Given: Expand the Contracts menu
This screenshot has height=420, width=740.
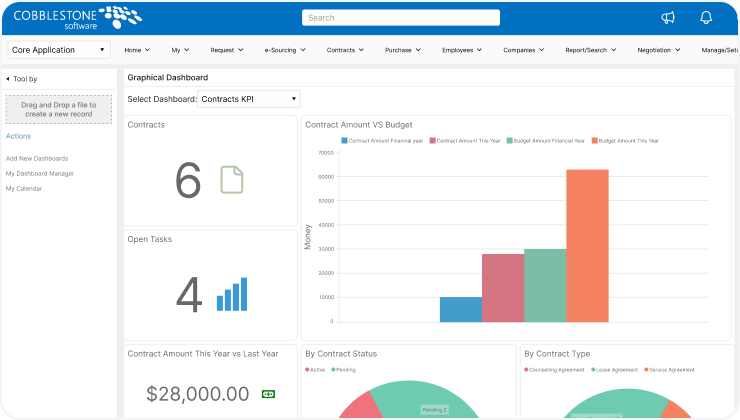Looking at the screenshot, I should coord(344,49).
